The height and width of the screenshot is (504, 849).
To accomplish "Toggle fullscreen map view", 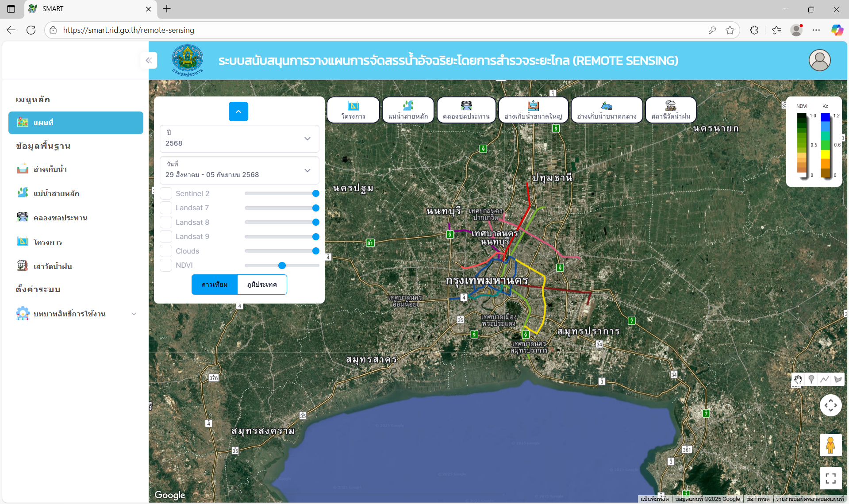I will tap(830, 478).
